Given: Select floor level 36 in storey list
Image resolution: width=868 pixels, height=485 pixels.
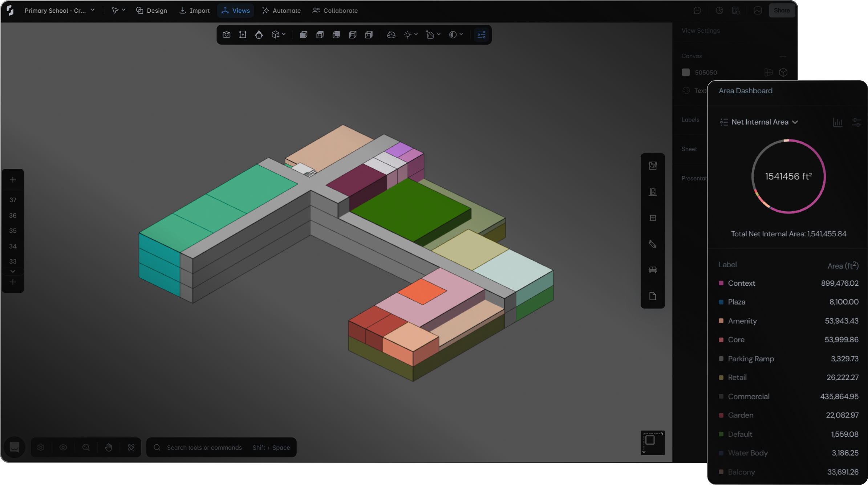Looking at the screenshot, I should 13,216.
